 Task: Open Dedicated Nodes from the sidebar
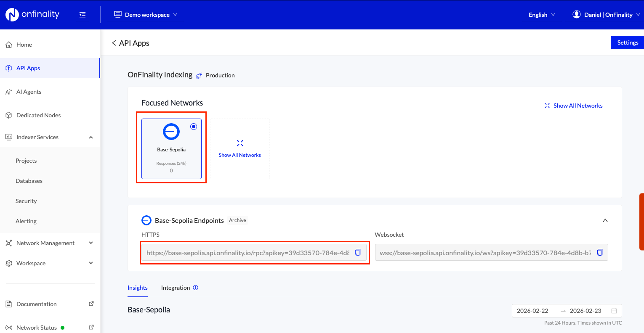38,115
